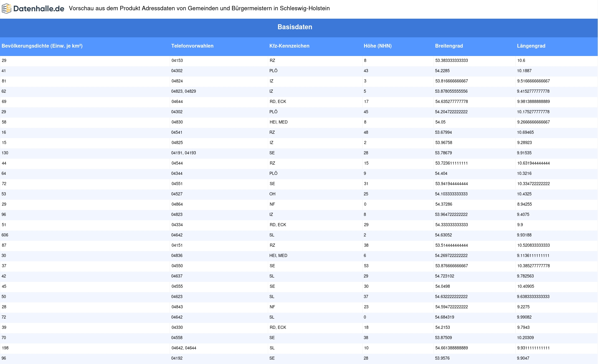Image resolution: width=598 pixels, height=364 pixels.
Task: Click latitude cell 54.723102
Action: click(445, 276)
